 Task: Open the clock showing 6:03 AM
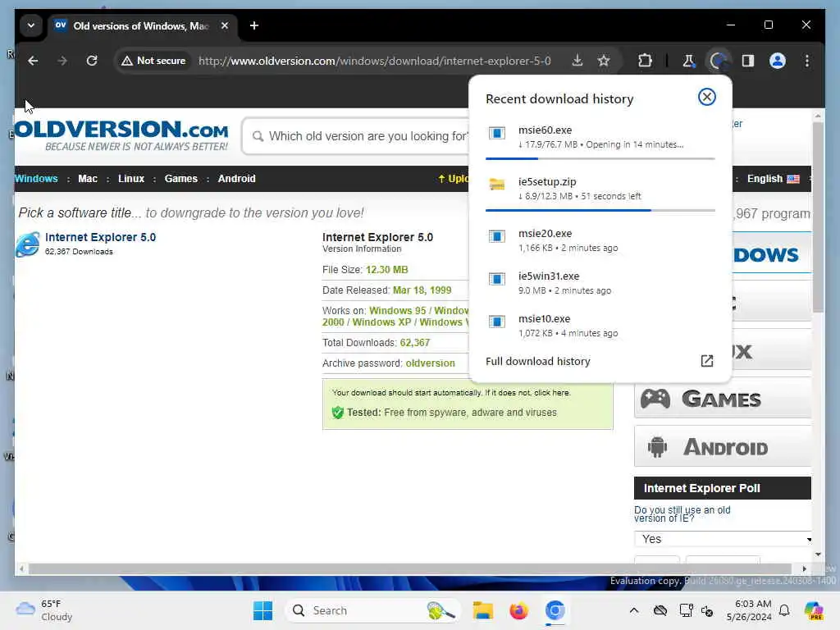coord(749,610)
